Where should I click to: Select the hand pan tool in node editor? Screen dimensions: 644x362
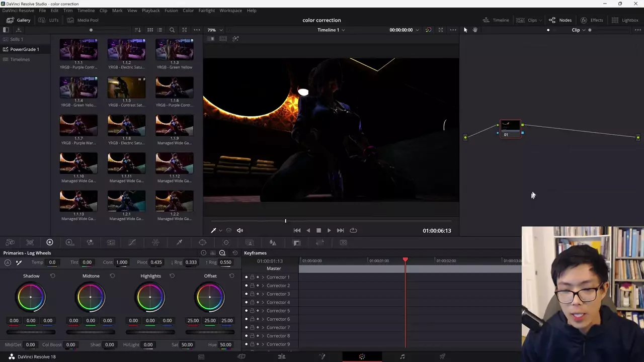point(475,30)
